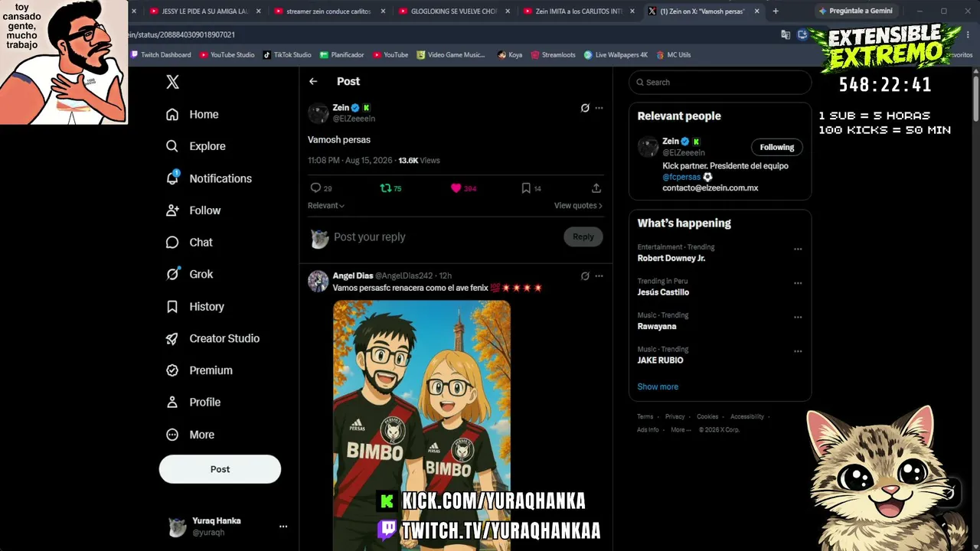Viewport: 980px width, 551px height.
Task: Open options for JAKE RUBIO trend
Action: (798, 351)
